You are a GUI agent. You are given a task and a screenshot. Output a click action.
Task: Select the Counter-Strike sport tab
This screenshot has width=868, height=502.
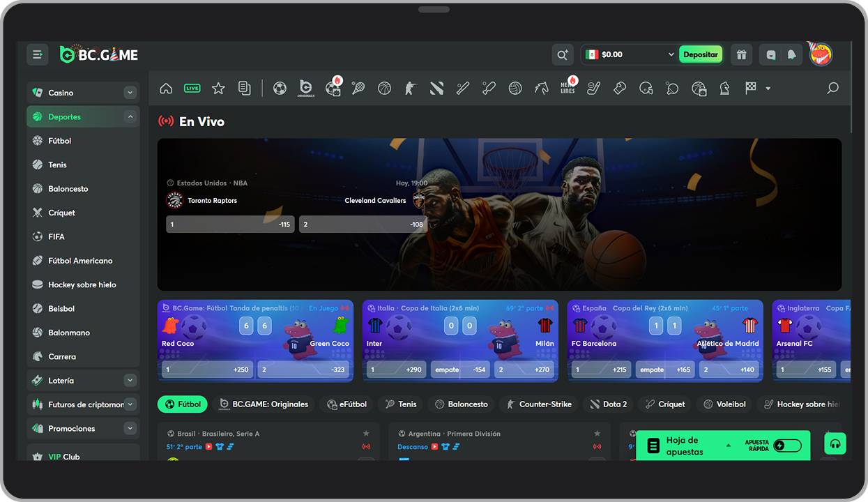[x=538, y=404]
